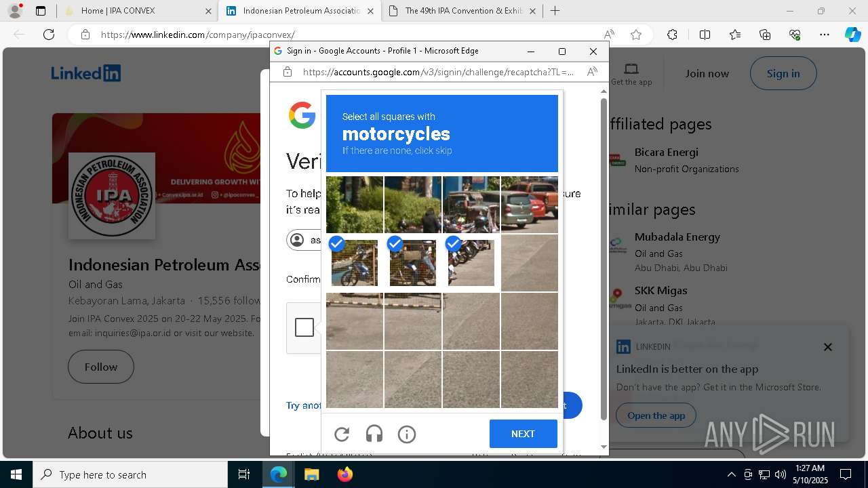Open Microsoft Edge from taskbar
This screenshot has height=488, width=868.
click(279, 474)
